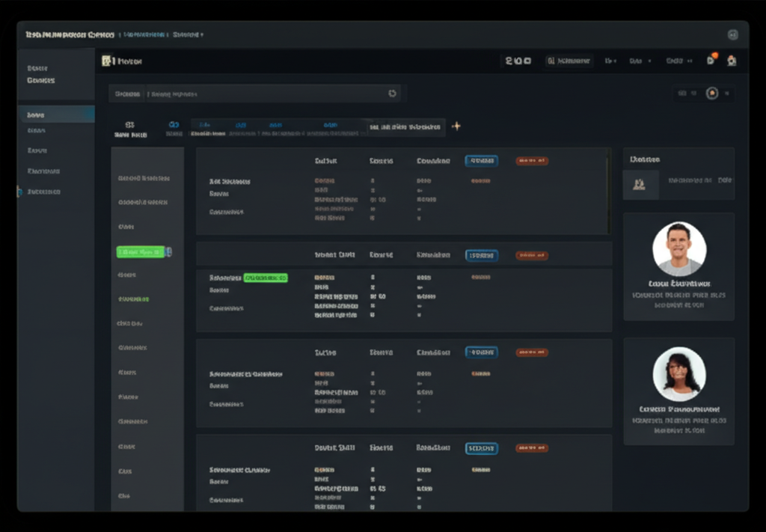
Task: Click the round orange icon in the view switcher
Action: click(712, 94)
